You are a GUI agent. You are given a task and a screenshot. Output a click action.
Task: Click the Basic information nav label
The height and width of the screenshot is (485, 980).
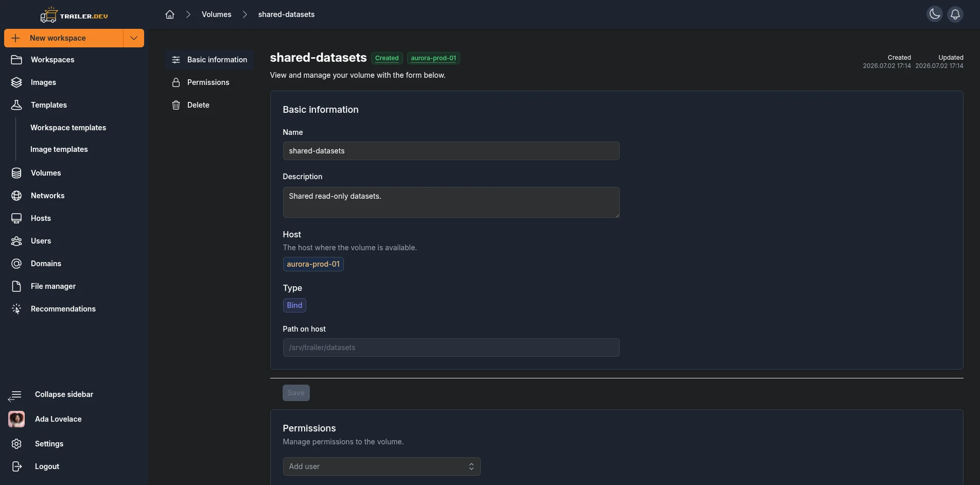[x=217, y=60]
